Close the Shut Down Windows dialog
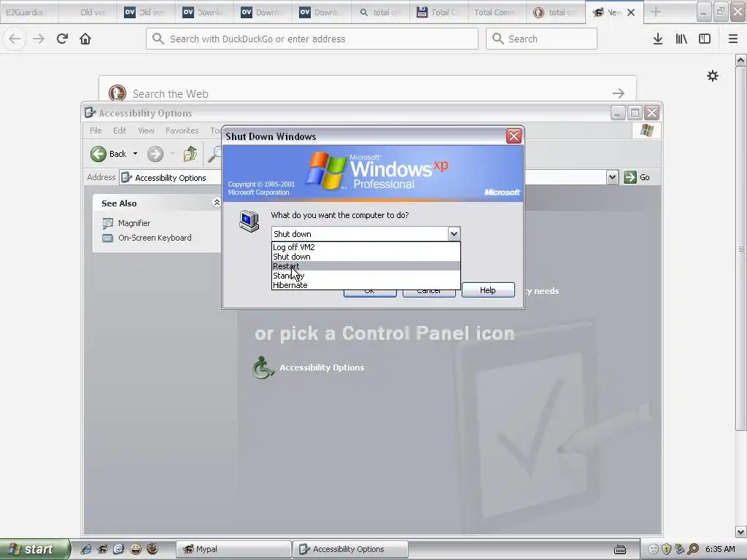747x560 pixels. pyautogui.click(x=514, y=136)
